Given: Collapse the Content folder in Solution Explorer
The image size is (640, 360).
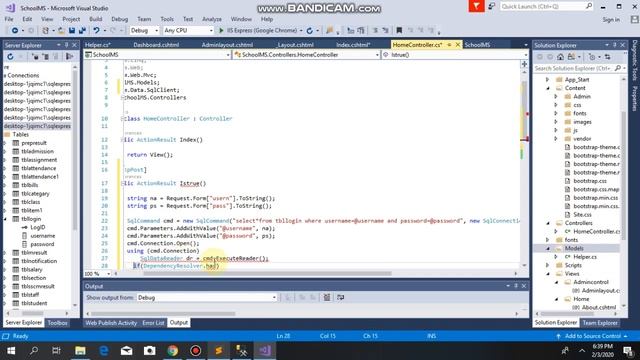Looking at the screenshot, I should 548,88.
